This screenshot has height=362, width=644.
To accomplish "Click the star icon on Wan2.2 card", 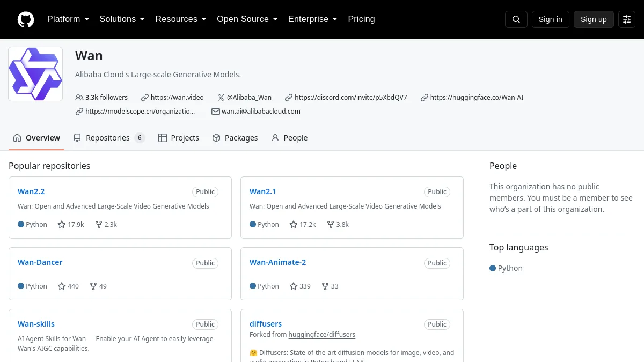I will click(x=62, y=225).
